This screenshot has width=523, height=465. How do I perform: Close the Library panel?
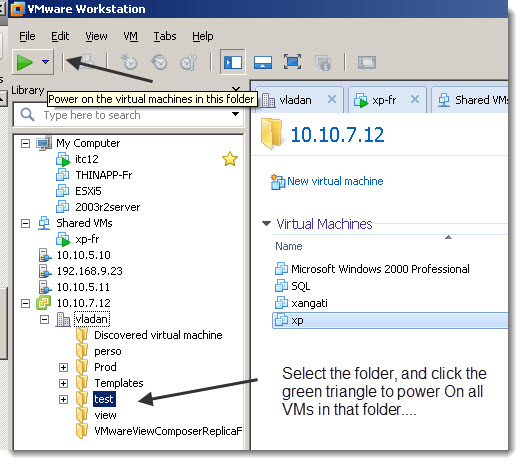click(236, 89)
